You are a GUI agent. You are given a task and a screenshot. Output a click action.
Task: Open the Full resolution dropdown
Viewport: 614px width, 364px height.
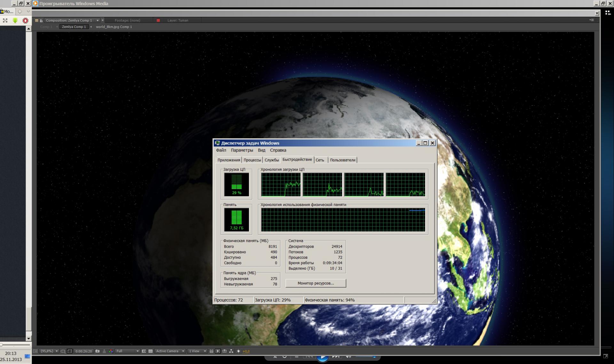point(128,351)
